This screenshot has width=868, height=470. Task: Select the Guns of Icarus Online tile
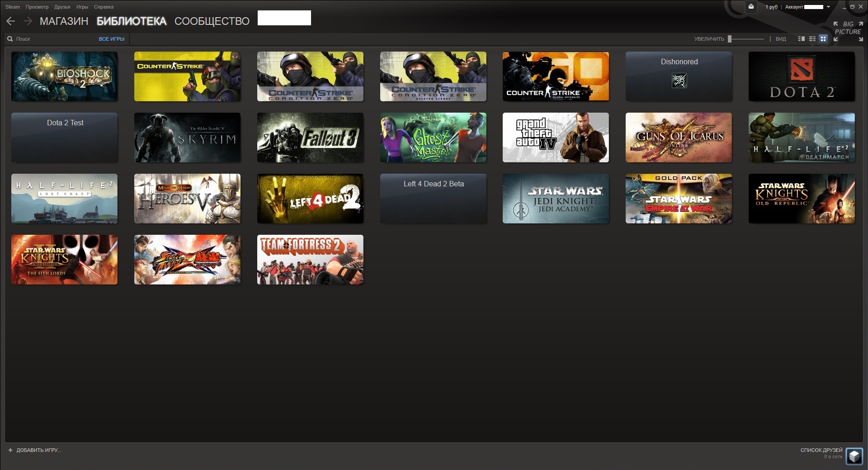pos(679,137)
